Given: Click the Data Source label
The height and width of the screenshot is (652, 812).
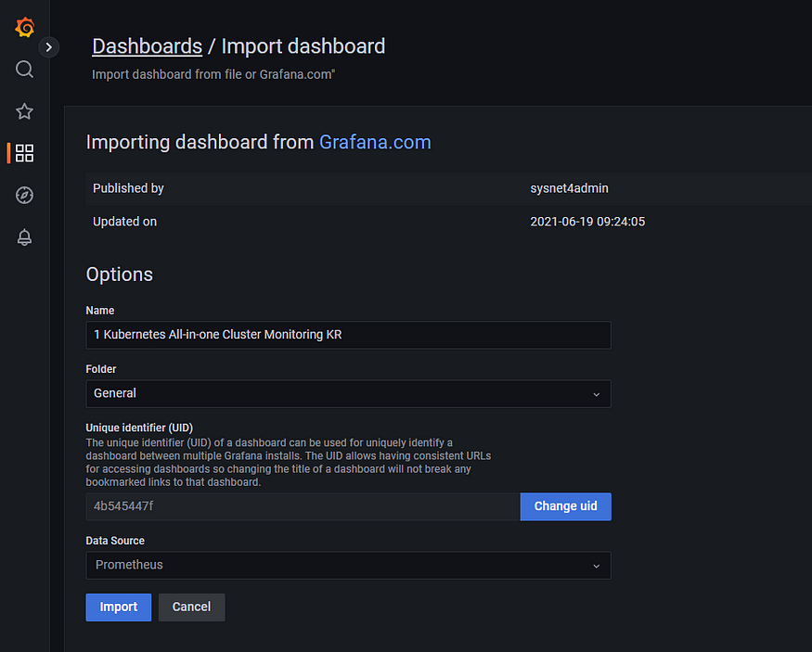Looking at the screenshot, I should (x=115, y=541).
